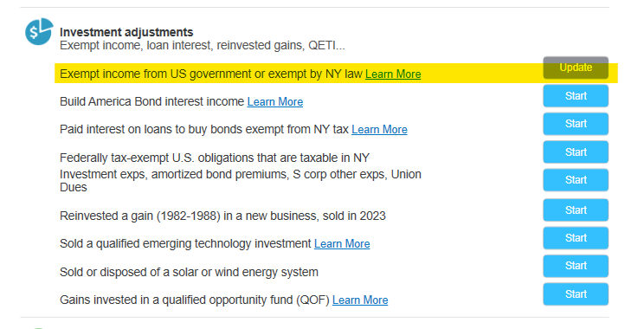Click Update for exempt US government income

pos(576,68)
